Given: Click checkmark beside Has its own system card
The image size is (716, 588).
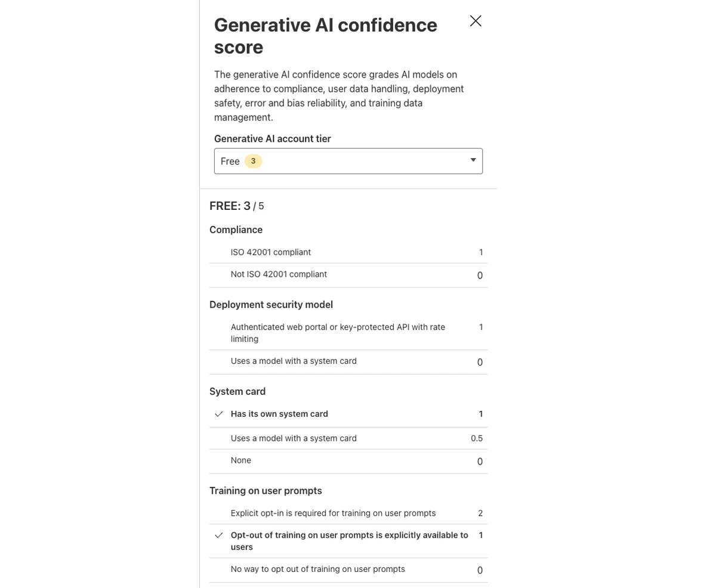Looking at the screenshot, I should coord(219,414).
